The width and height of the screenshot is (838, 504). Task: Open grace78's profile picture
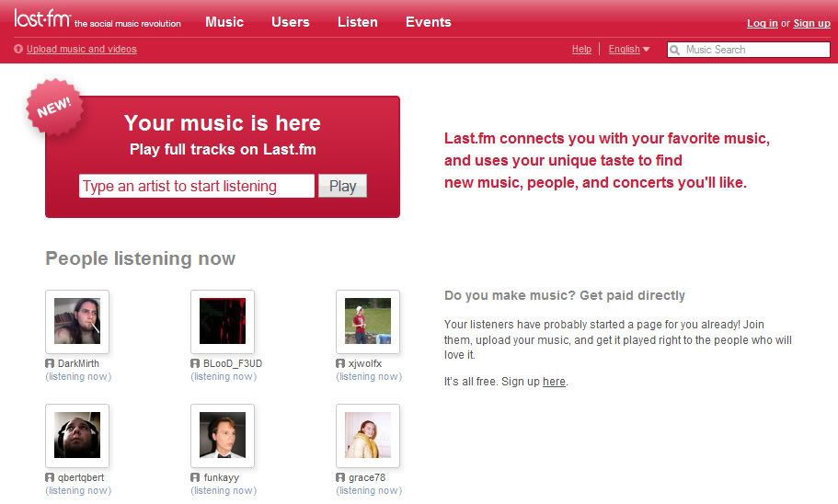(368, 436)
